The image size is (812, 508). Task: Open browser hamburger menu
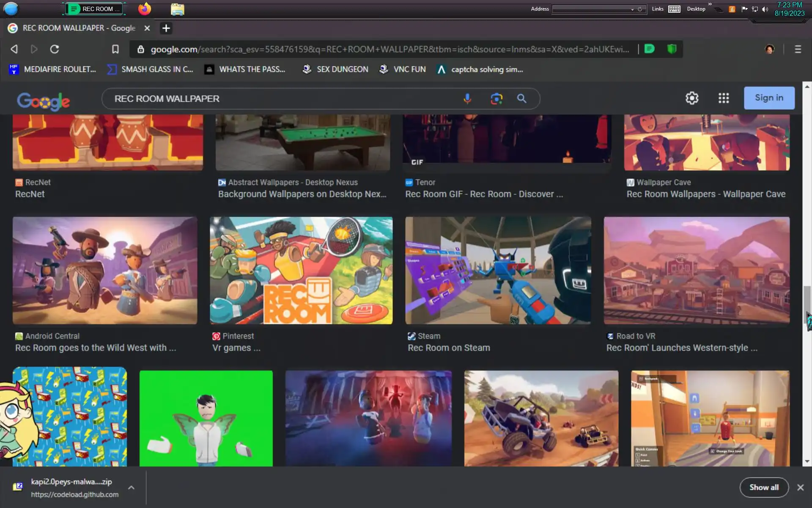point(798,49)
